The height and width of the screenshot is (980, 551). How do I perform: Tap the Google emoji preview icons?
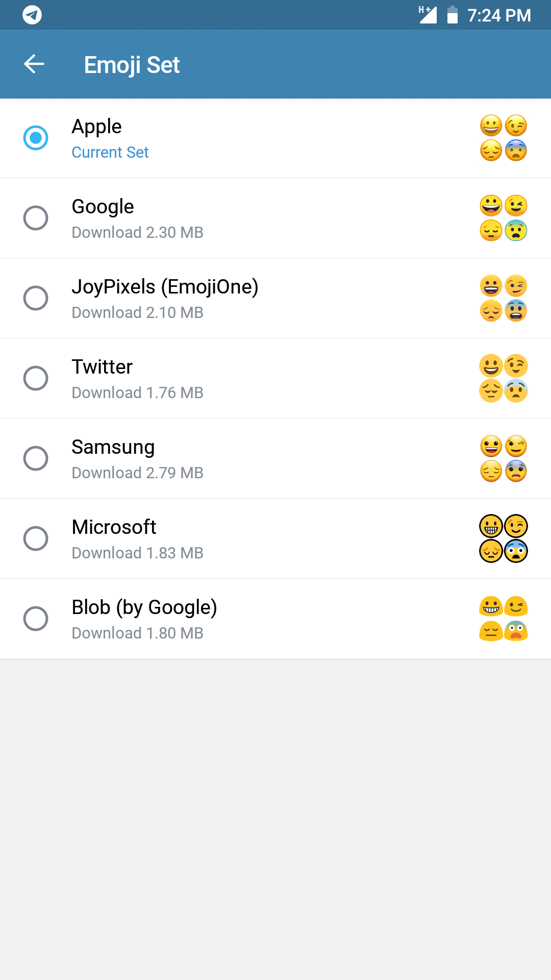[503, 218]
